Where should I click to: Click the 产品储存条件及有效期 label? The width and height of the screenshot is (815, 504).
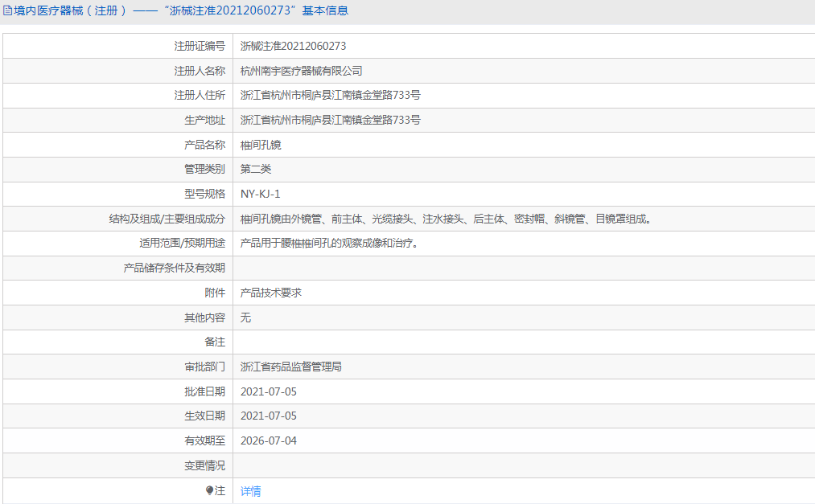174,268
